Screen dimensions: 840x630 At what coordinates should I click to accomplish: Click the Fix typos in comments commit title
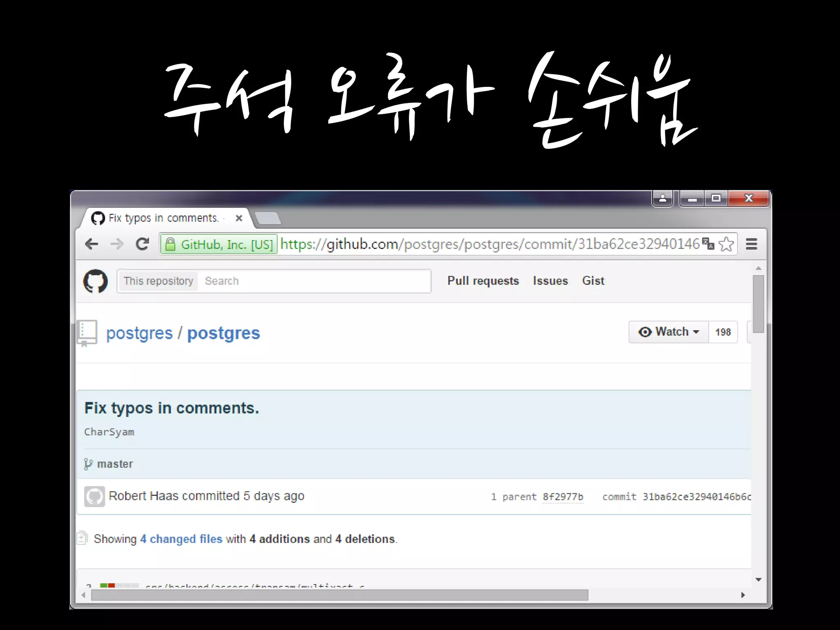coord(172,409)
